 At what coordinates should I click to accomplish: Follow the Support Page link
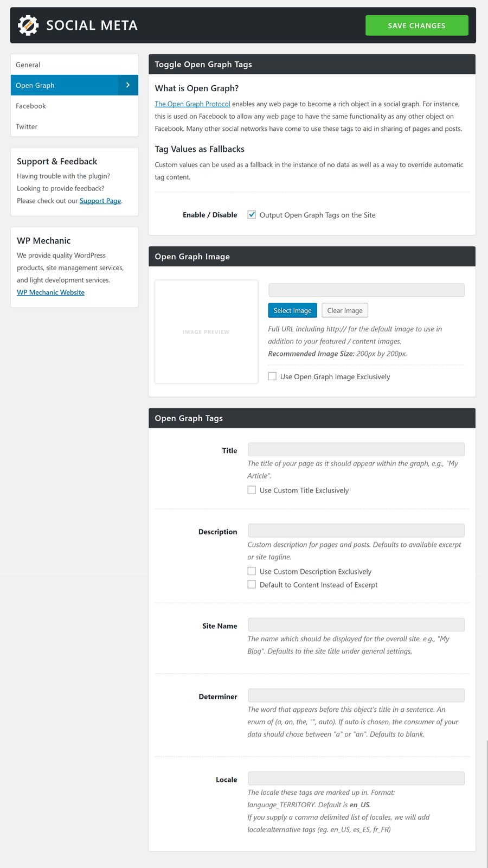click(100, 201)
